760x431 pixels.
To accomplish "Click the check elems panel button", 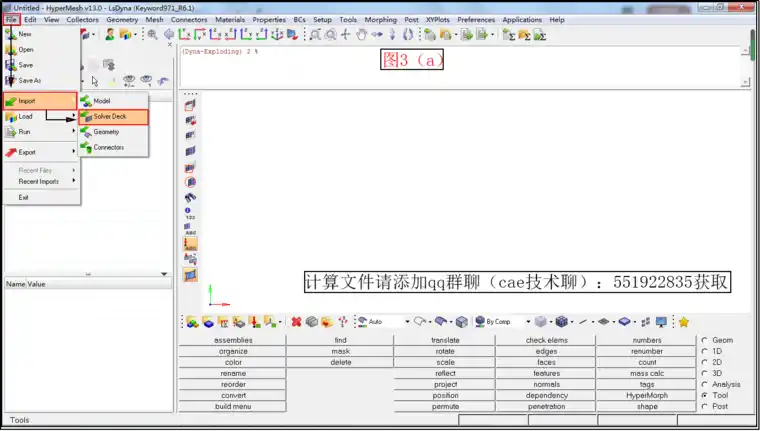I will coord(546,340).
